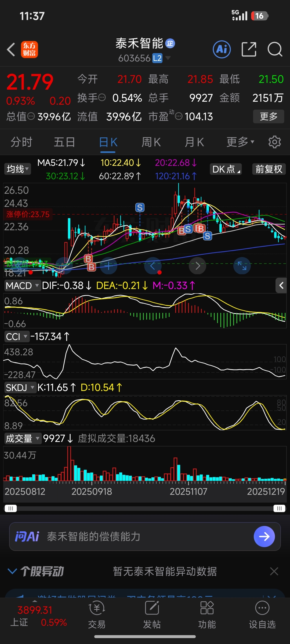
Task: Tap the 涨停价:23.75 label
Action: tap(28, 214)
